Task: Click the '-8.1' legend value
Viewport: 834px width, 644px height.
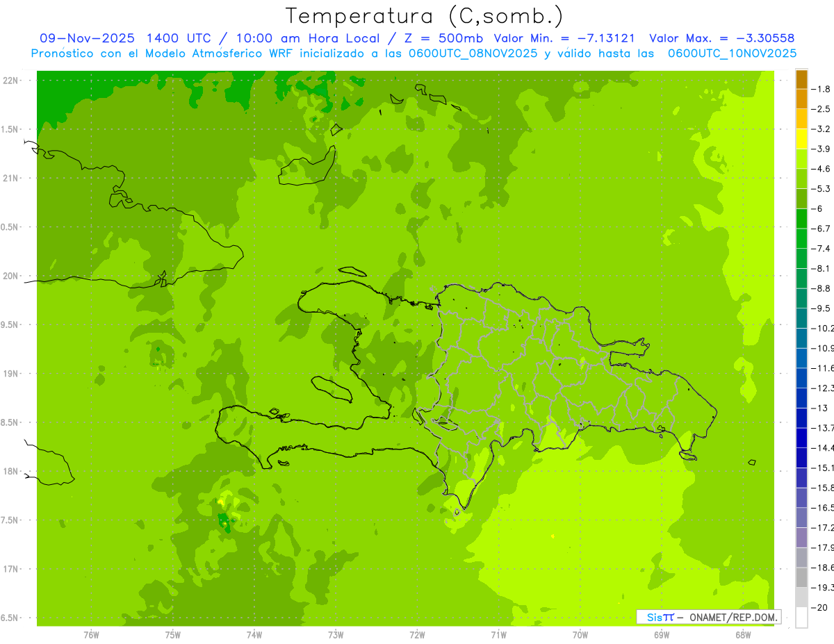Action: click(821, 268)
